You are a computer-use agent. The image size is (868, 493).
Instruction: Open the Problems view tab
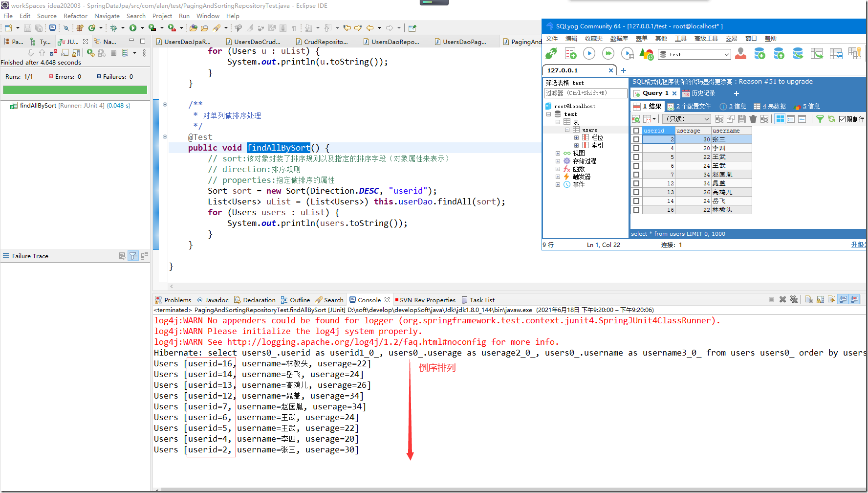pos(173,300)
